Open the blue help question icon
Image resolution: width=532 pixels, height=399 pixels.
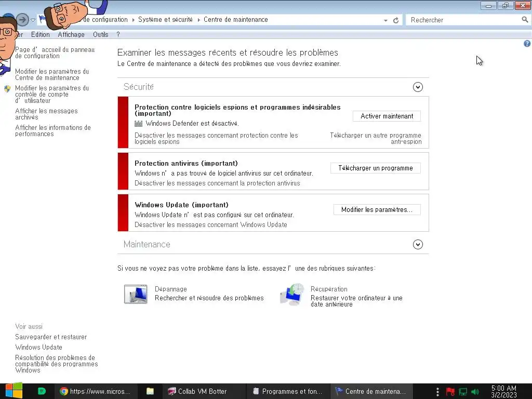[x=527, y=44]
